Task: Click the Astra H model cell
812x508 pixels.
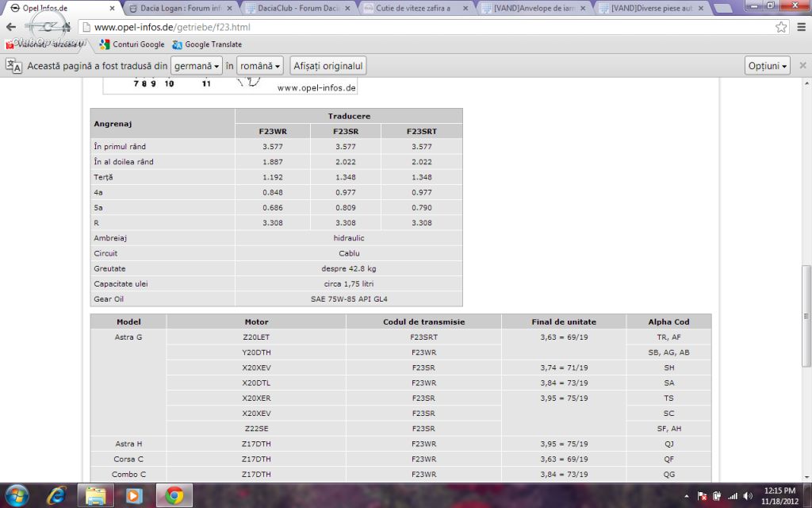Action: click(128, 444)
